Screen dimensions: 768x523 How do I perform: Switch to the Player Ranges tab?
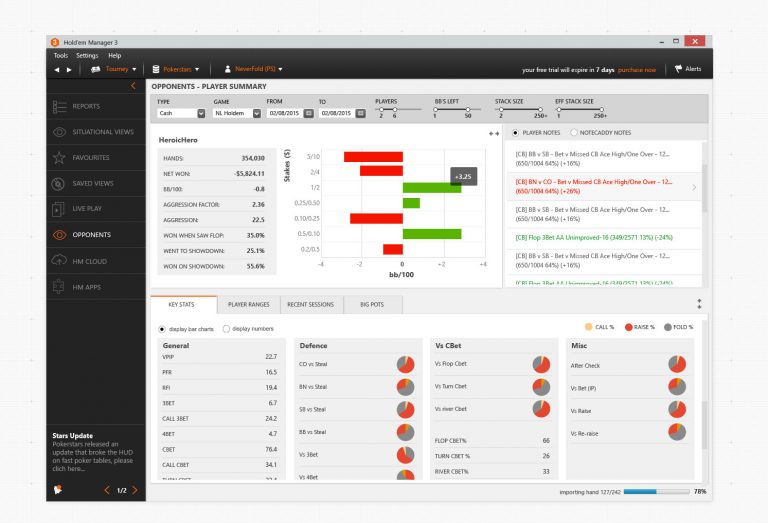(248, 304)
